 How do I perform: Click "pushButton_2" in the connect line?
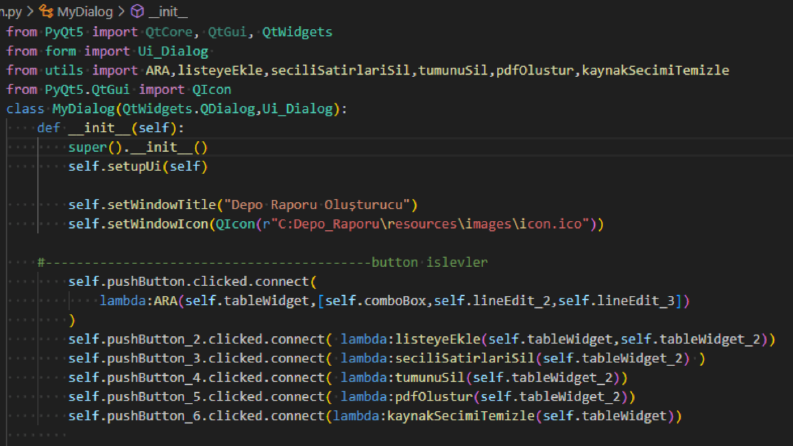click(x=154, y=339)
